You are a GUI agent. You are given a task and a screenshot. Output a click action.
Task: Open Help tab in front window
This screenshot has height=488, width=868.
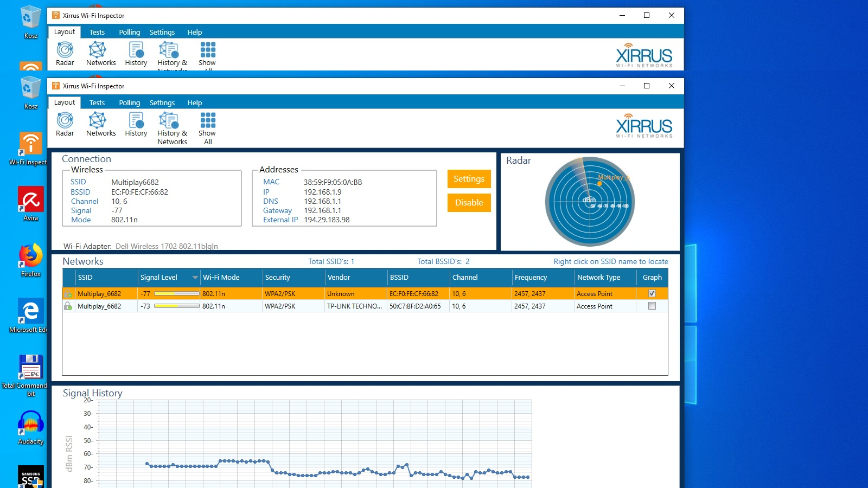click(x=195, y=102)
